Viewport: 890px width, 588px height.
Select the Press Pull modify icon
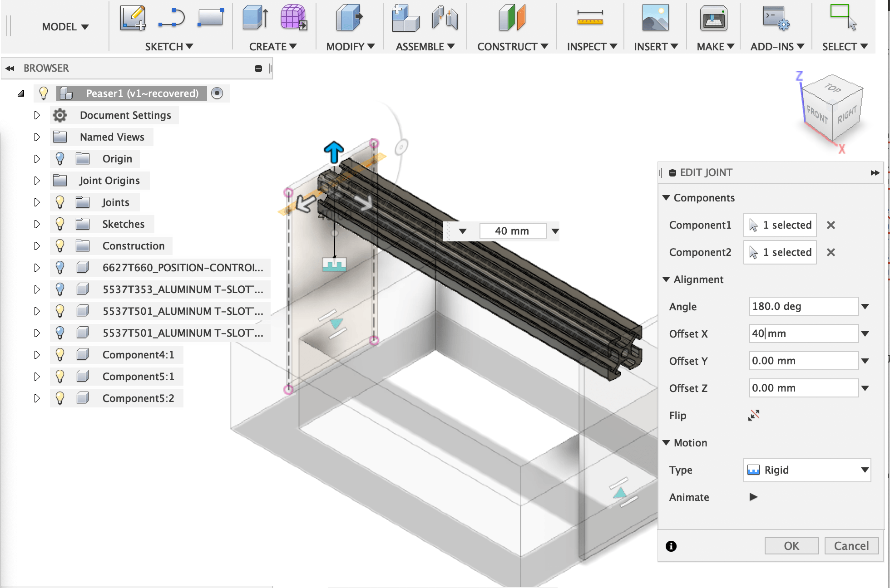pyautogui.click(x=349, y=19)
